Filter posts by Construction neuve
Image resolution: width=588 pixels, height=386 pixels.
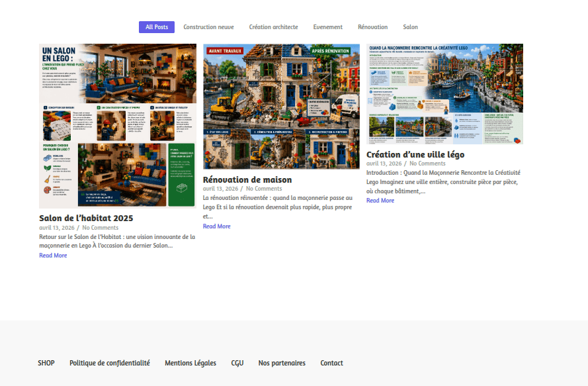click(208, 27)
